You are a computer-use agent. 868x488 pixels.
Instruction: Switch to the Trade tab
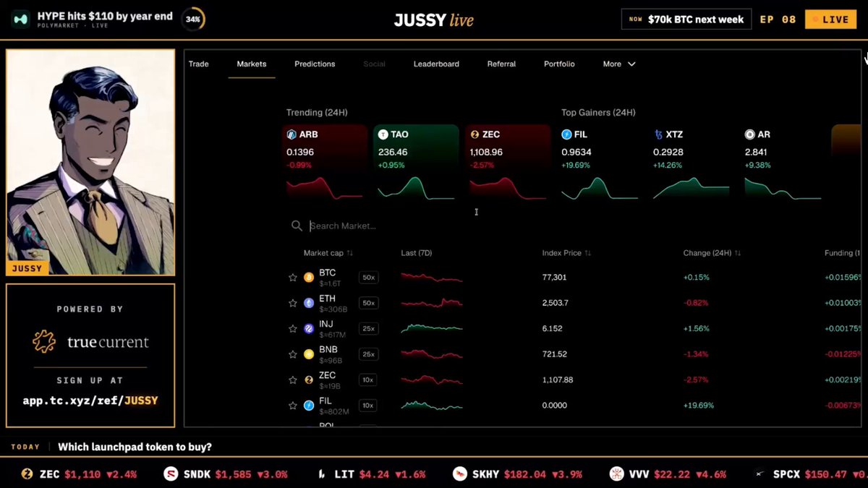click(199, 64)
